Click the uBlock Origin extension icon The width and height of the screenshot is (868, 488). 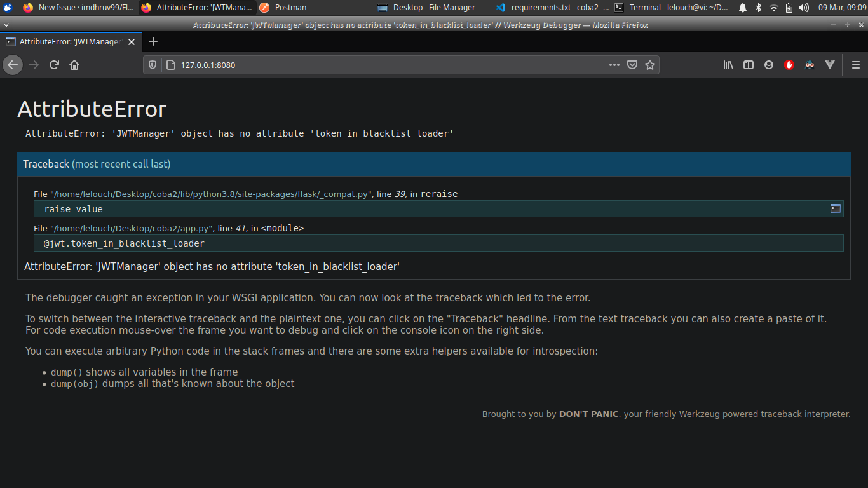tap(789, 64)
